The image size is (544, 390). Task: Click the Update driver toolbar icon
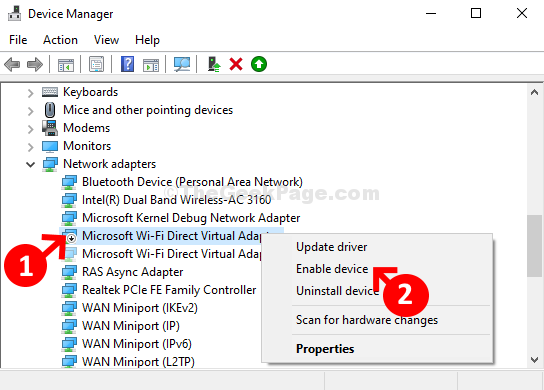[x=214, y=64]
